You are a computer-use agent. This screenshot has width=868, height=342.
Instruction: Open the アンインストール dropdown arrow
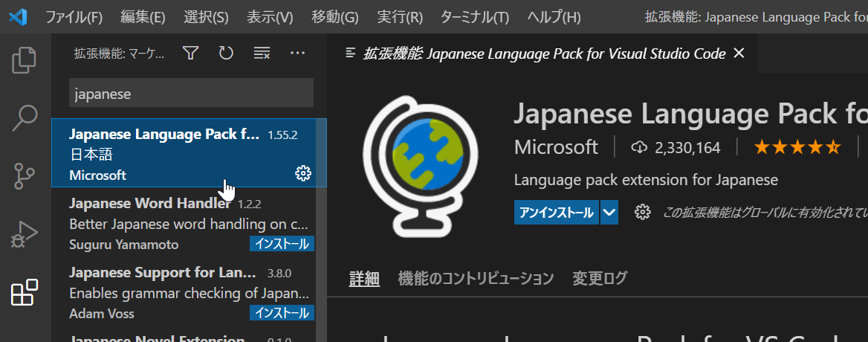(609, 213)
